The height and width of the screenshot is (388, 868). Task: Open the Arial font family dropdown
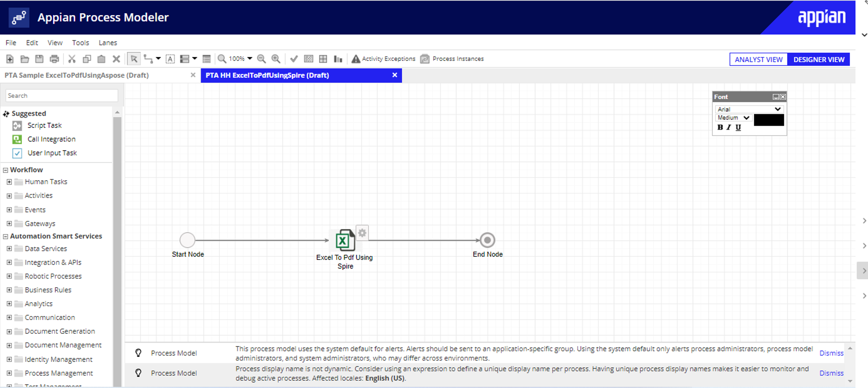(x=749, y=109)
